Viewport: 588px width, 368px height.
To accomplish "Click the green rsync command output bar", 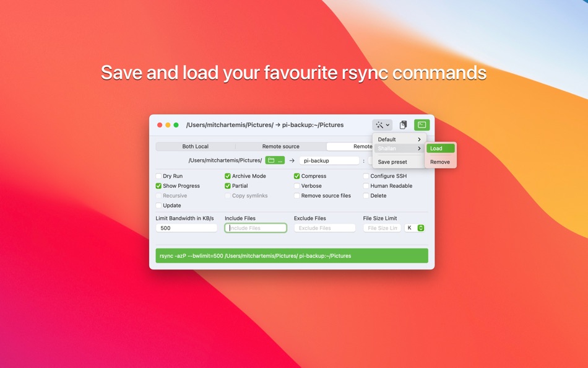I will click(292, 256).
